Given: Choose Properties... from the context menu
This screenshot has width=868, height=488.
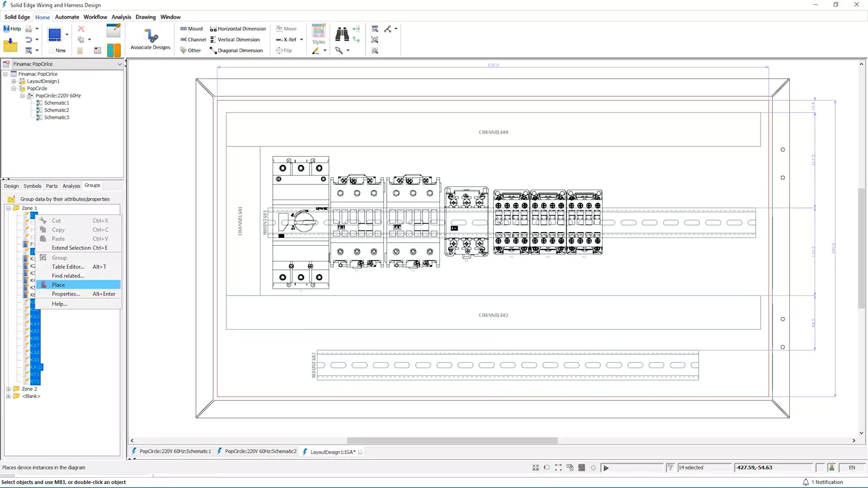Looking at the screenshot, I should [78, 294].
